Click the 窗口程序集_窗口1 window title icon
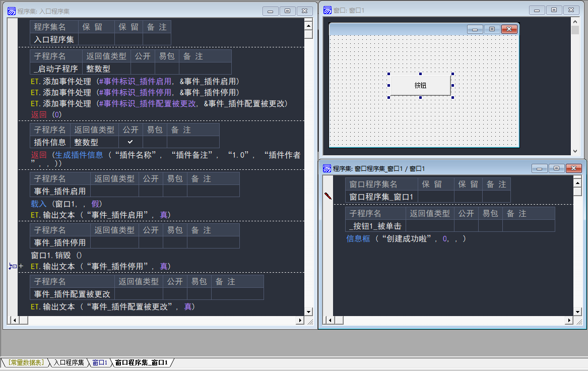Image resolution: width=588 pixels, height=371 pixels. (x=327, y=168)
